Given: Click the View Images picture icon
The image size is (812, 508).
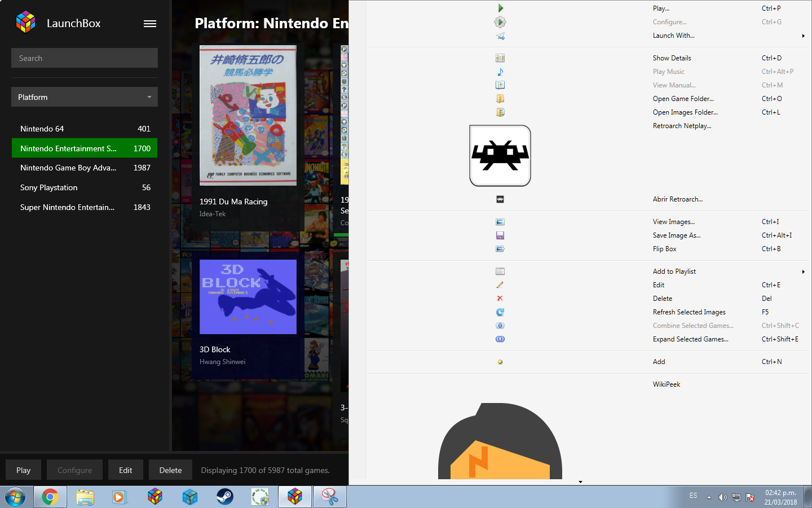Looking at the screenshot, I should click(500, 222).
